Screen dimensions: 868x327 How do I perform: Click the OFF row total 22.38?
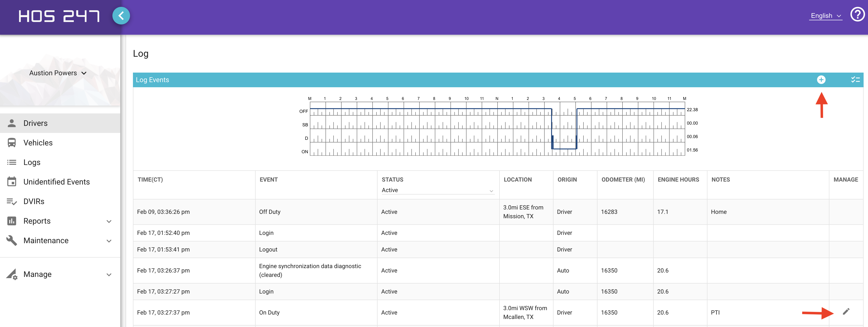click(692, 109)
